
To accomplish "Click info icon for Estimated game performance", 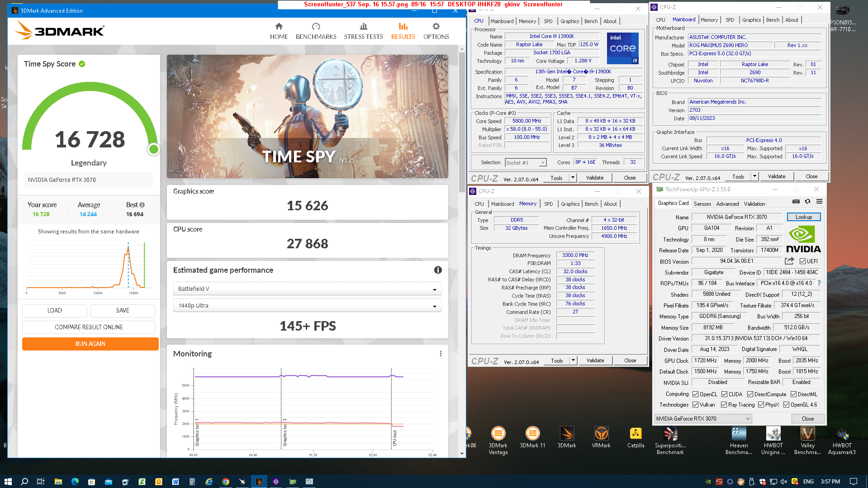I will pos(438,270).
